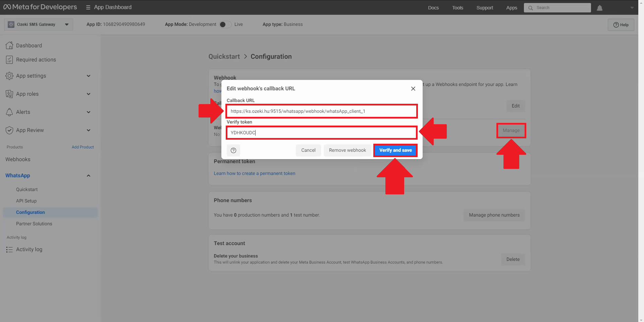Screen dimensions: 644x322
Task: Open Partner Solutions page
Action: [34, 224]
